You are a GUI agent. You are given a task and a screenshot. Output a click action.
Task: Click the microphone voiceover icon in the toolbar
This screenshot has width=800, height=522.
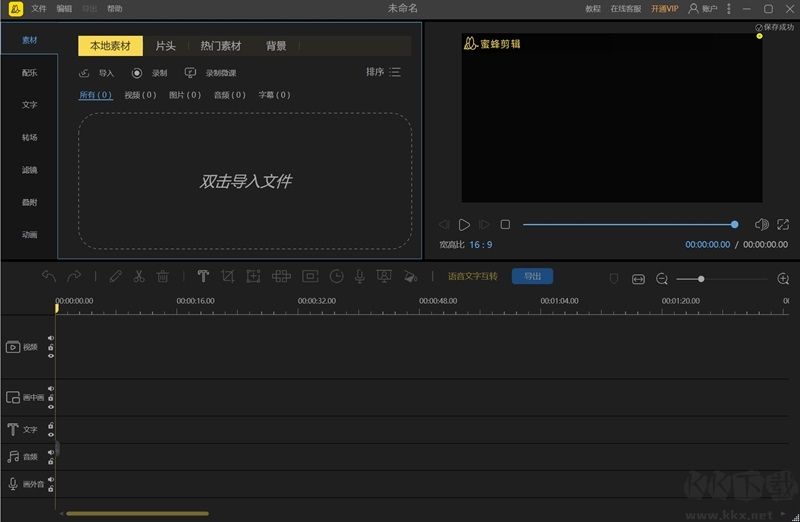pos(359,277)
